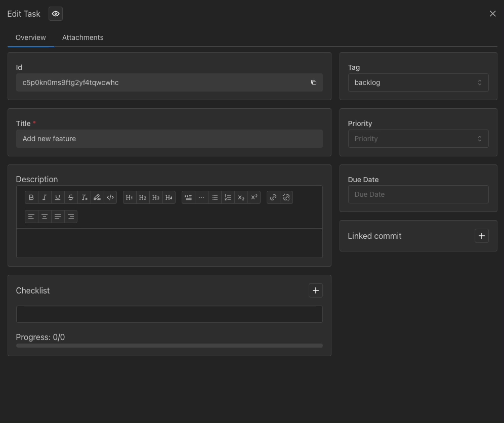The image size is (504, 423).
Task: Toggle center text alignment
Action: coord(45,216)
